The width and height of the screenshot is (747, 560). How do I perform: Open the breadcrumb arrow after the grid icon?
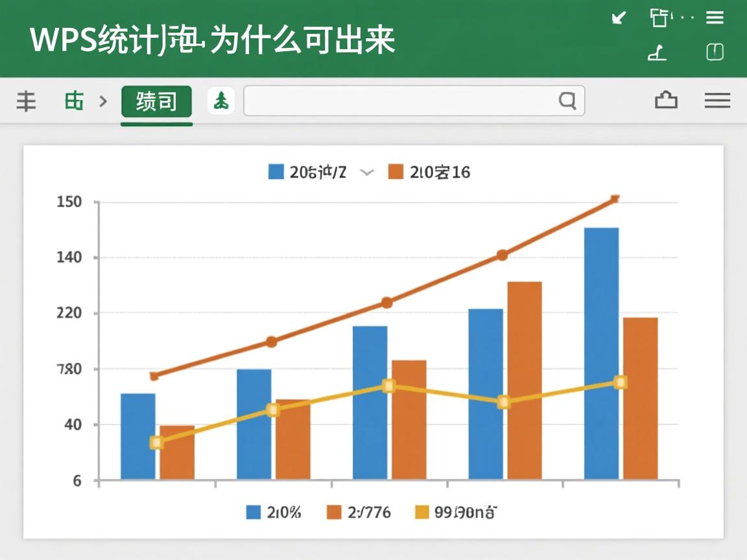click(x=102, y=101)
